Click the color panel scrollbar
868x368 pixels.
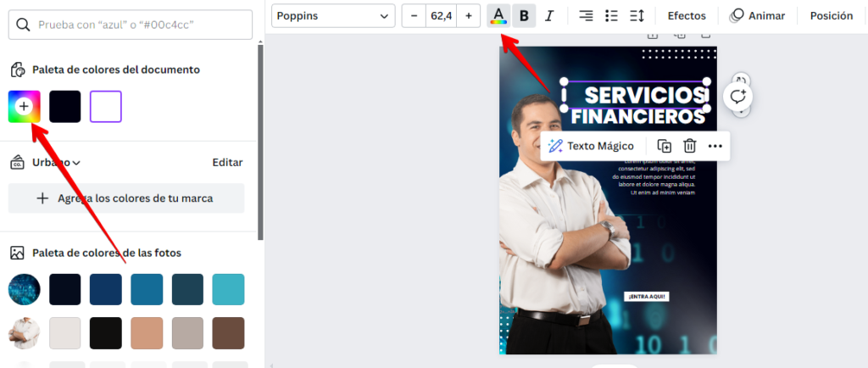(261, 142)
